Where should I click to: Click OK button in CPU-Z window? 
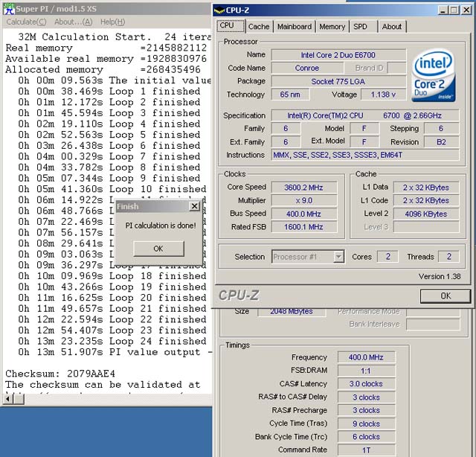pyautogui.click(x=446, y=296)
